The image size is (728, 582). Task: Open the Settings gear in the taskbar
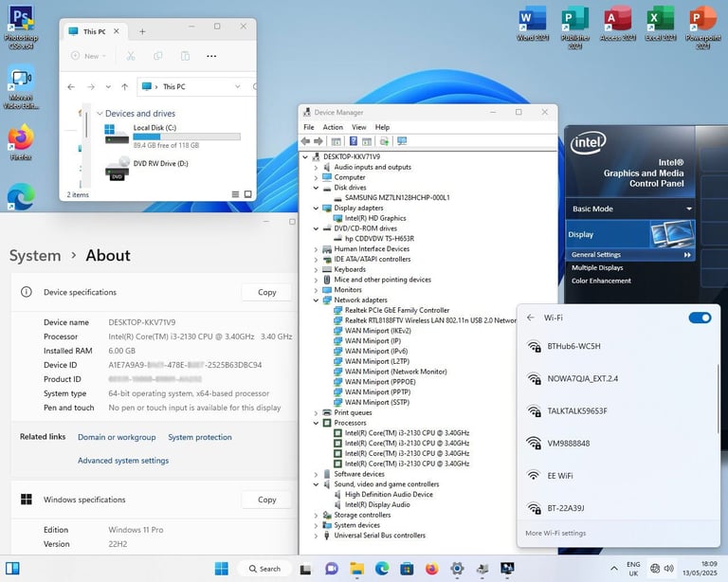(x=457, y=569)
